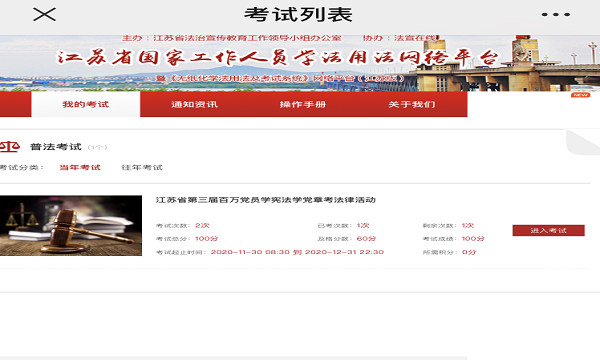The height and width of the screenshot is (360, 600).
Task: Click the horizontal scrollbar at the bottom
Action: (x=233, y=358)
